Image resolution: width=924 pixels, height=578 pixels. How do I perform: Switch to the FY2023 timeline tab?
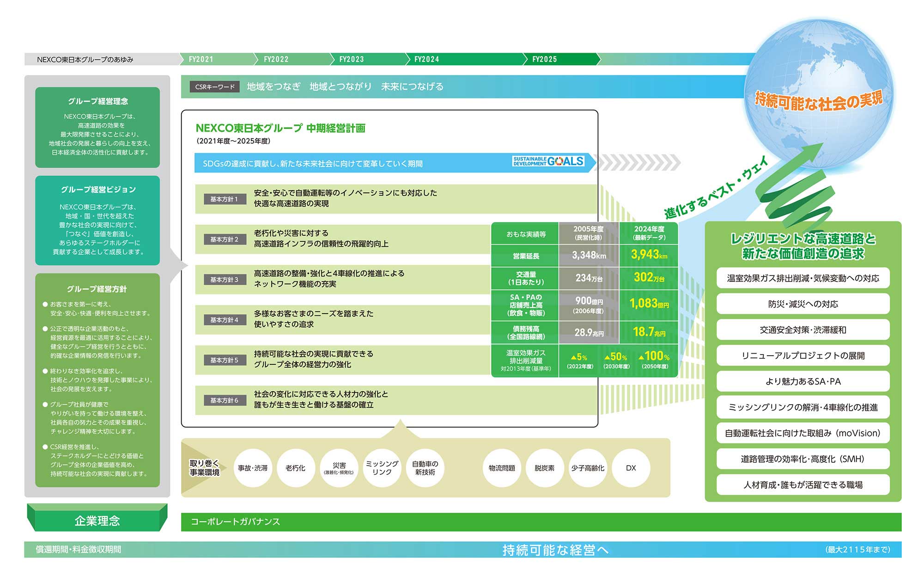[x=351, y=59]
